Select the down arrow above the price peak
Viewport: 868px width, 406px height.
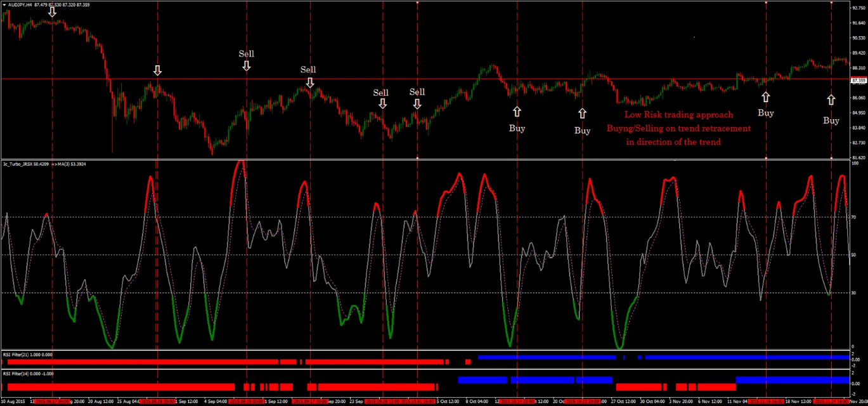click(51, 11)
